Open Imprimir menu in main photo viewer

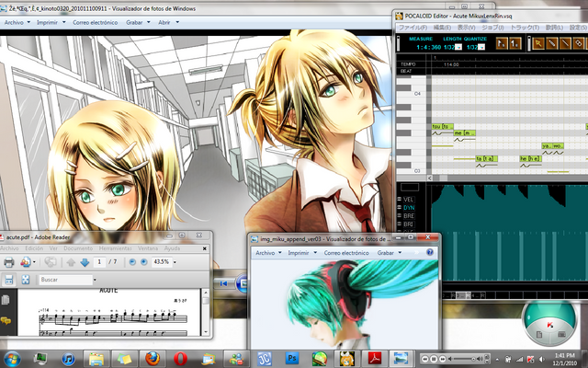[x=51, y=22]
